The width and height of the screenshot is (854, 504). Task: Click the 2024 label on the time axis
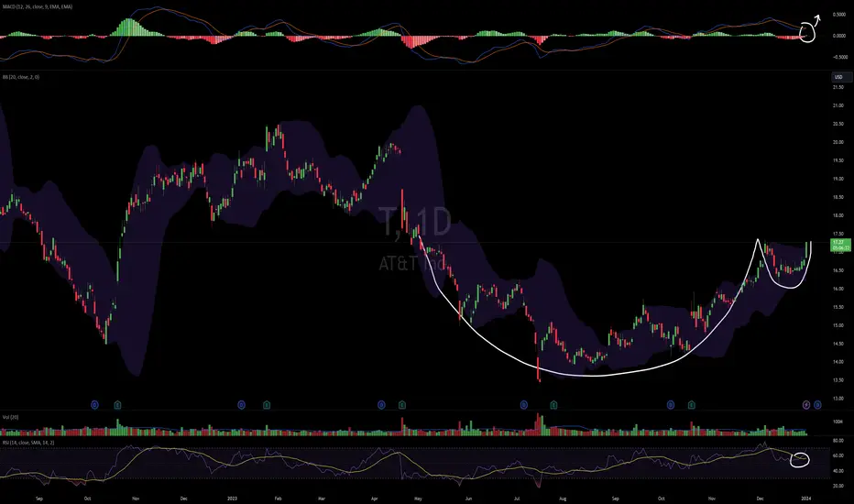tap(805, 499)
